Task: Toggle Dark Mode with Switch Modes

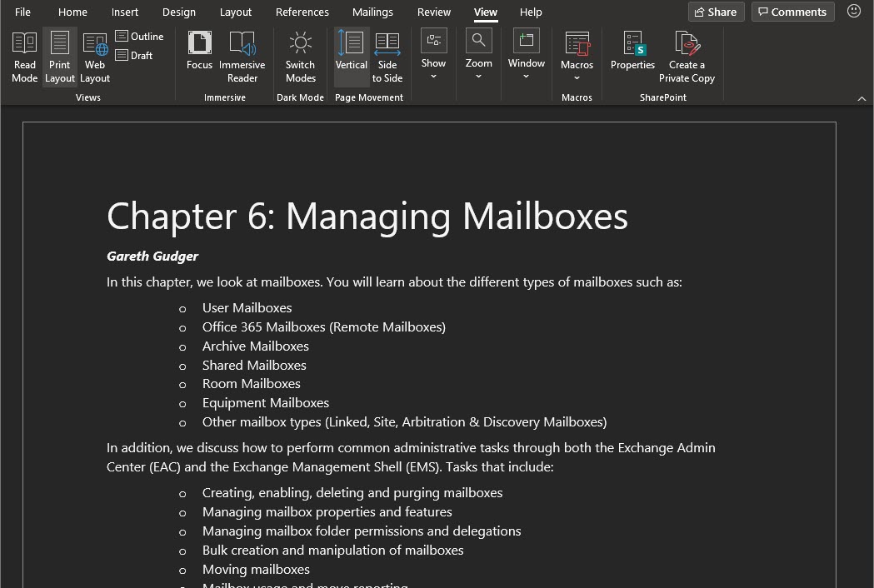Action: 300,56
